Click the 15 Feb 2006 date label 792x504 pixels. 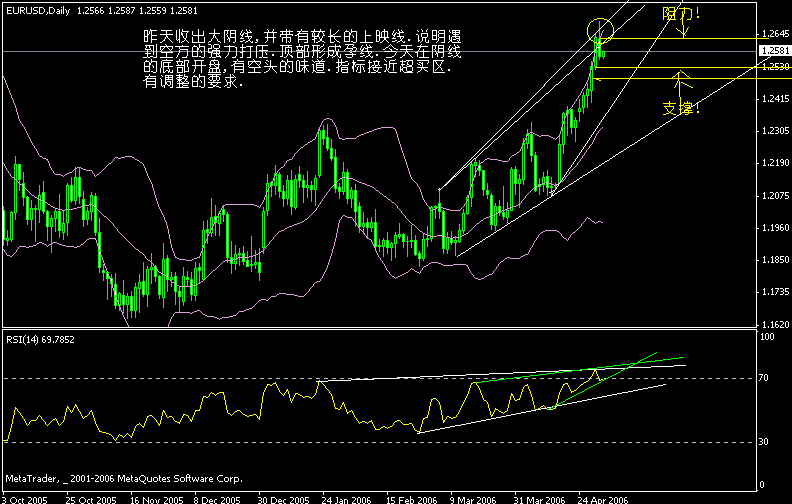[412, 499]
